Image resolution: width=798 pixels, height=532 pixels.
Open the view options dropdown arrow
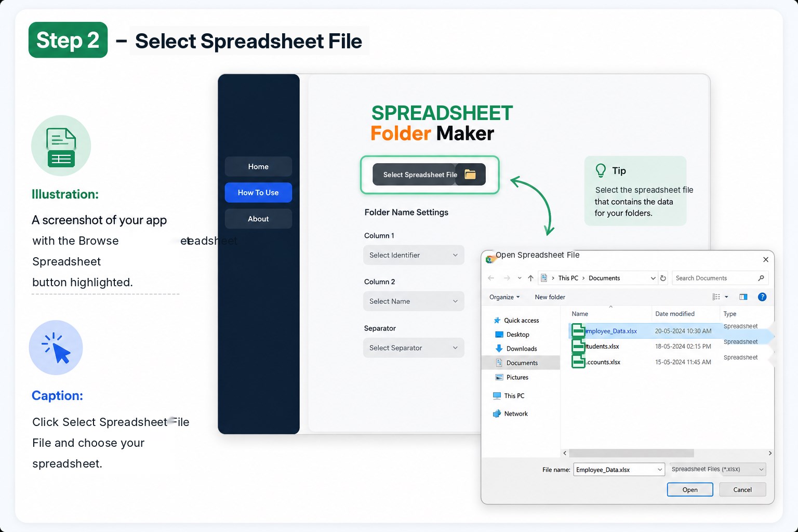[x=726, y=297]
